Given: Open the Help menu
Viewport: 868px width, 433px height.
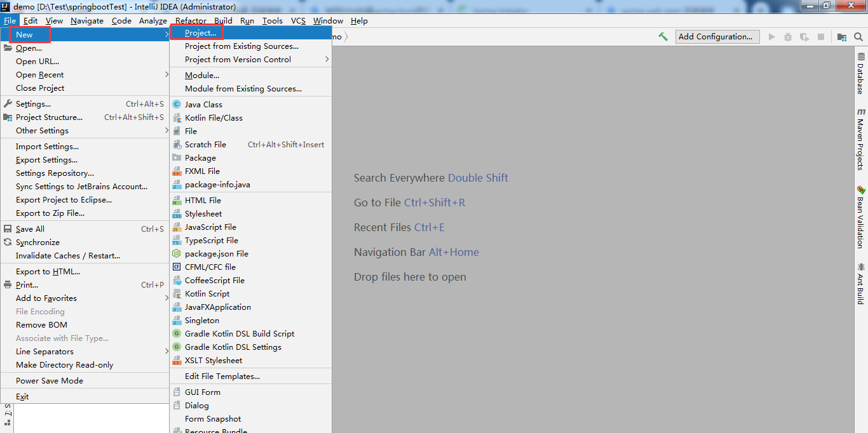Looking at the screenshot, I should click(359, 20).
